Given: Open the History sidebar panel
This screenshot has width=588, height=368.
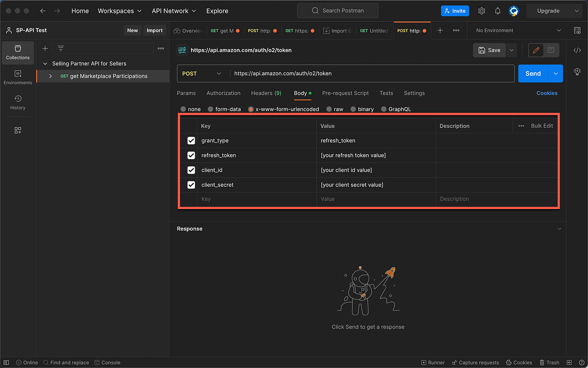Looking at the screenshot, I should click(x=18, y=103).
